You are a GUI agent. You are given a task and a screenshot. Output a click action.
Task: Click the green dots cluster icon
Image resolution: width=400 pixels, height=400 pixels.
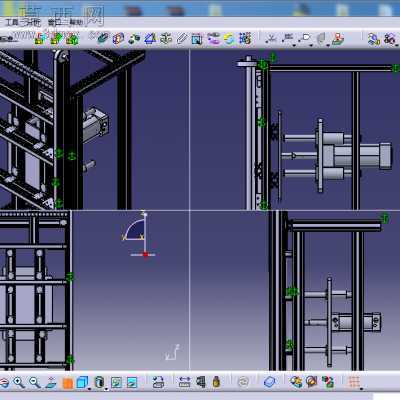(134, 39)
